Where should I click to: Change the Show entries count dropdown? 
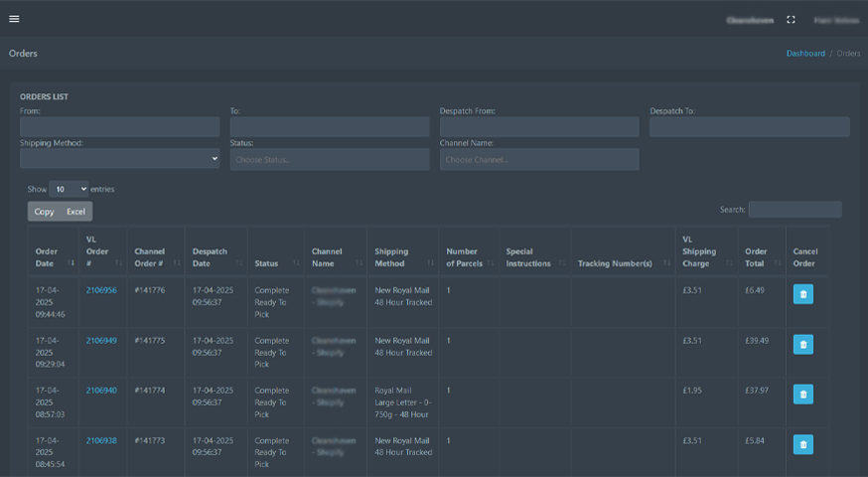click(x=69, y=189)
